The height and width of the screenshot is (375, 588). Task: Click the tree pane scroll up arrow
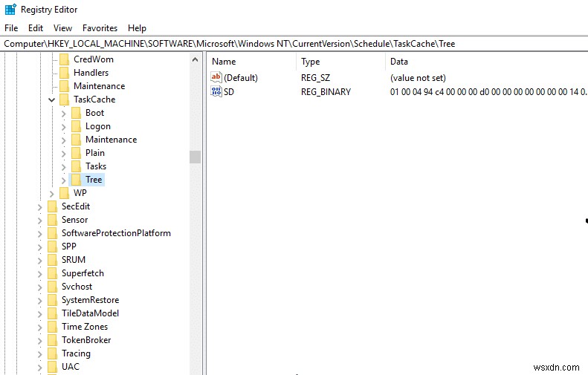(195, 59)
